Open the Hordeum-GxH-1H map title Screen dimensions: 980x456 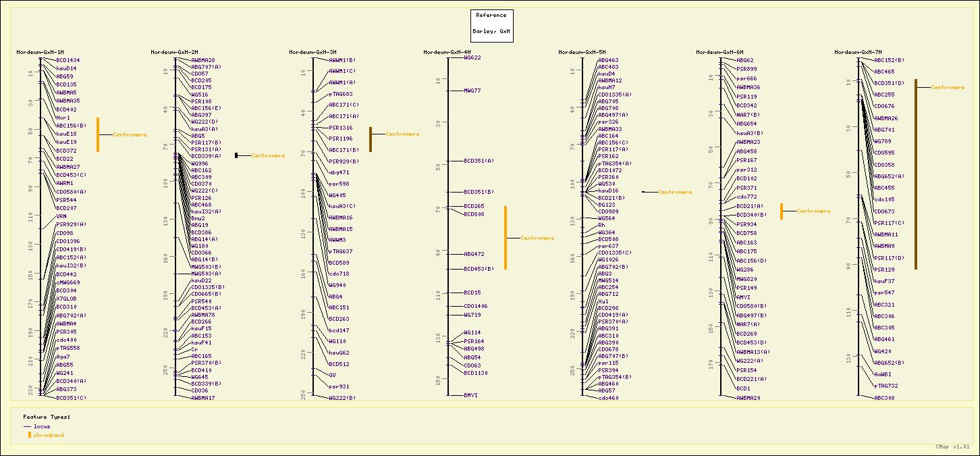tap(40, 52)
